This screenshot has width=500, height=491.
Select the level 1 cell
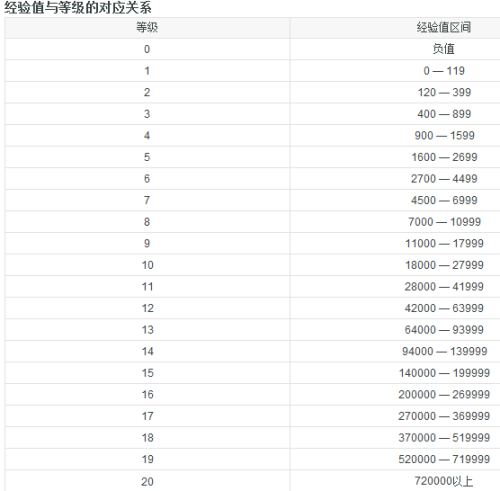147,71
